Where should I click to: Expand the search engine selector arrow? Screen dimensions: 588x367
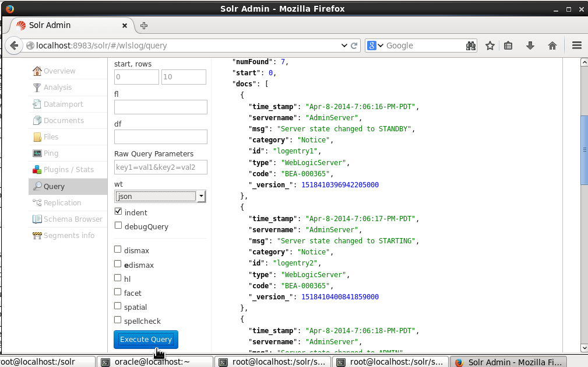tap(381, 46)
